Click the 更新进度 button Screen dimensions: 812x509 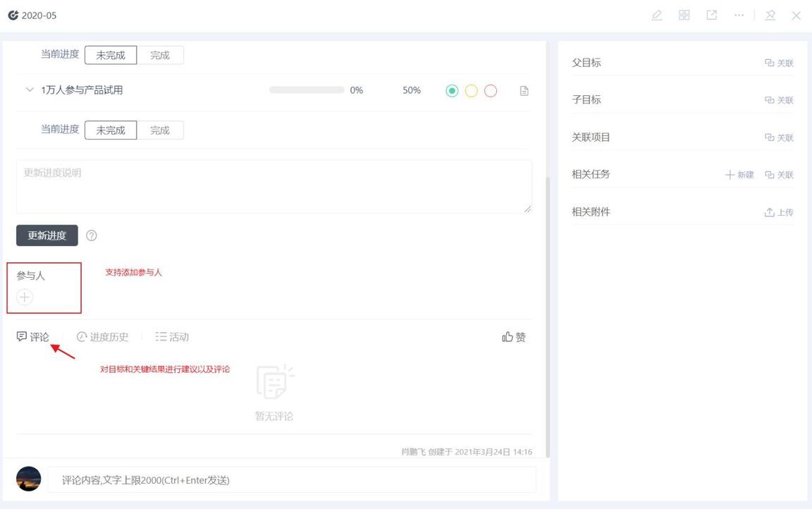(x=47, y=235)
